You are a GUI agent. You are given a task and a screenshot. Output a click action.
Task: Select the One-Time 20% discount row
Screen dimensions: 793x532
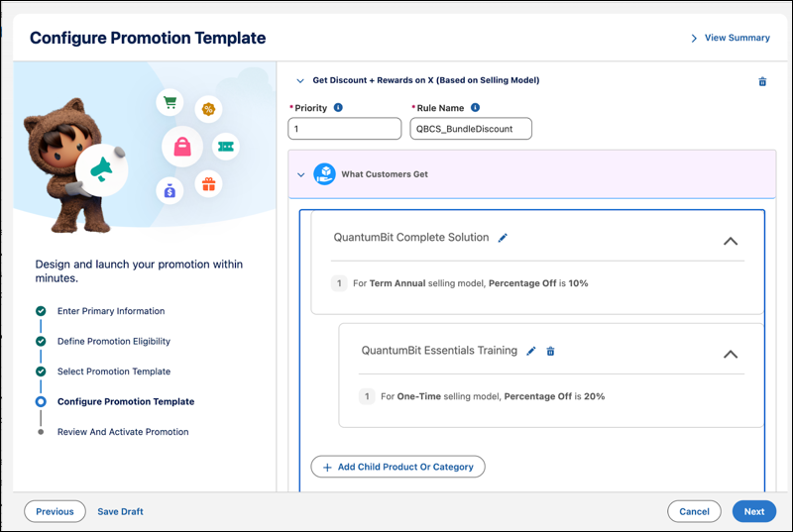pos(482,396)
